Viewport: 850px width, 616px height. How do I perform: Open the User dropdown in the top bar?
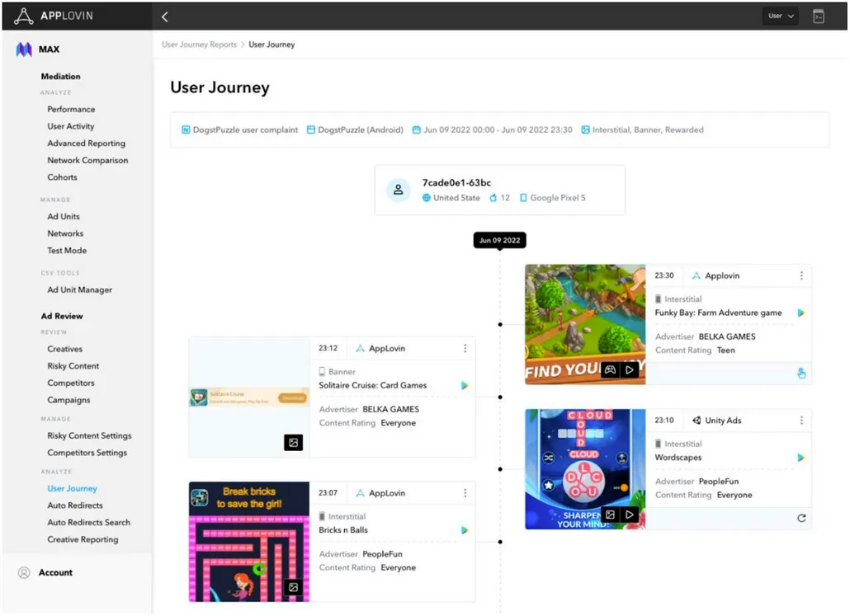779,15
